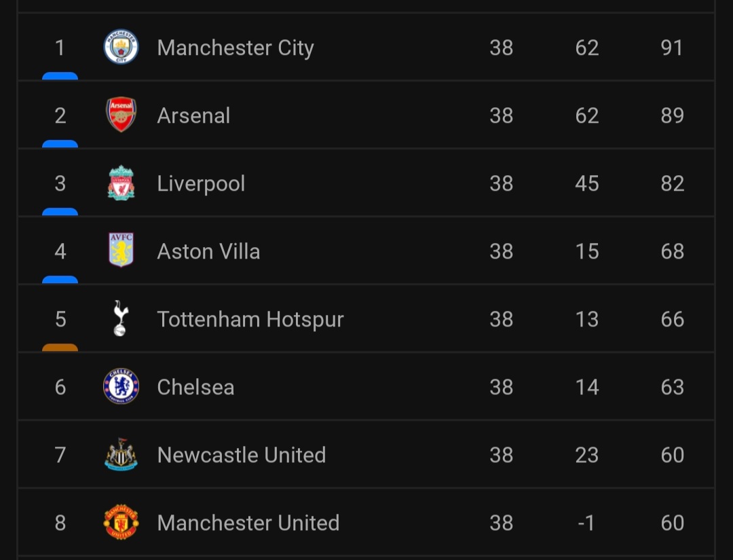Select the Liverpool team name
The height and width of the screenshot is (560, 733).
point(201,184)
